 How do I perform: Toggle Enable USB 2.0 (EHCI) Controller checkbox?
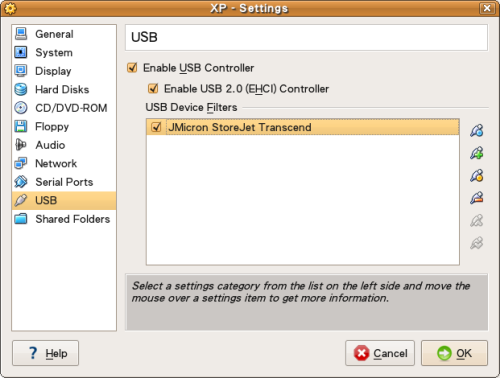(153, 89)
